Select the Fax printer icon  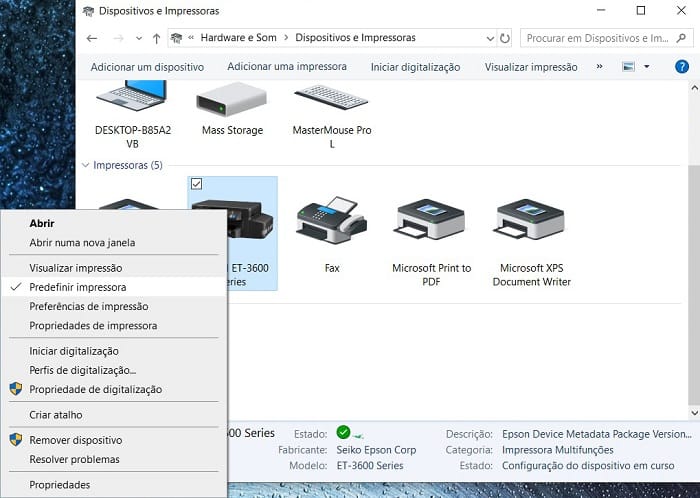(331, 220)
